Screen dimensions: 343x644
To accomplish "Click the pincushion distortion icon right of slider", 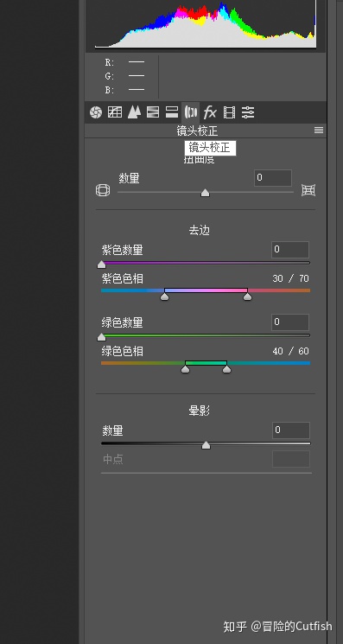I will point(308,190).
